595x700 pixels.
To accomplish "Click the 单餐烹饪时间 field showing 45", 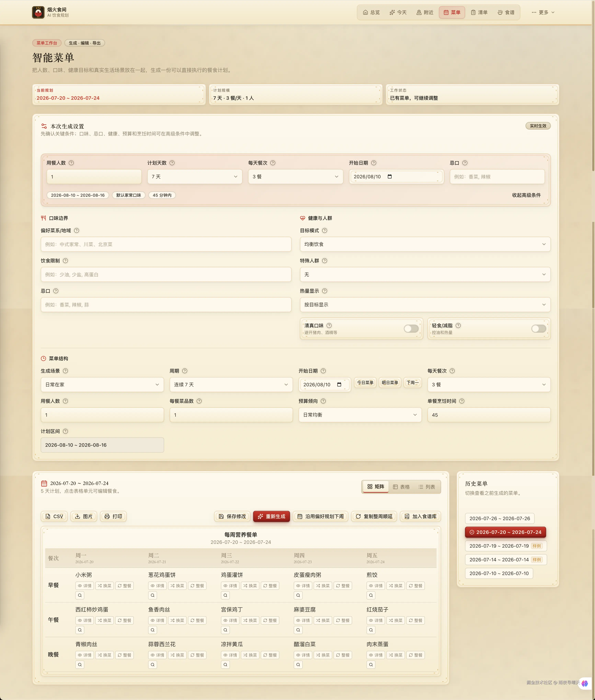I will point(489,415).
